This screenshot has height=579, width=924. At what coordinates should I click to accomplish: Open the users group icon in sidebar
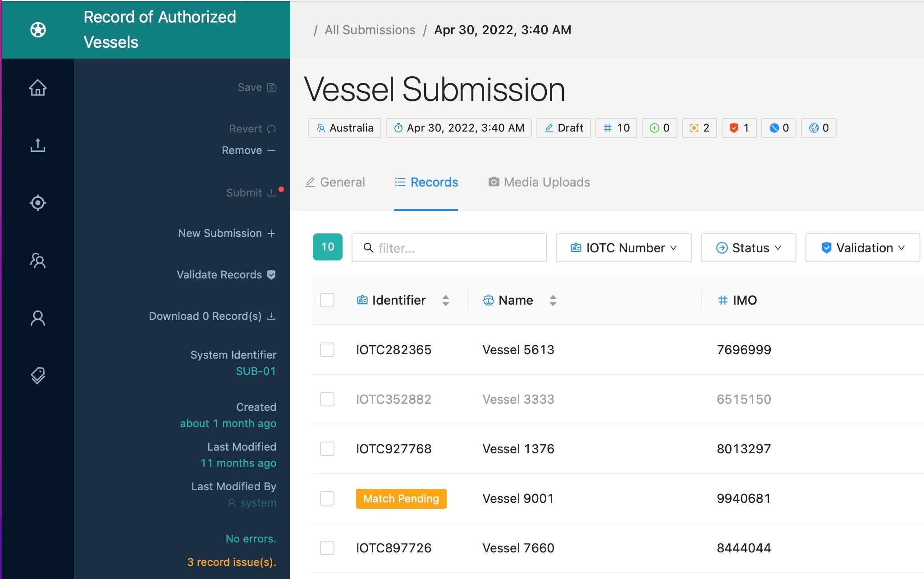pyautogui.click(x=38, y=260)
